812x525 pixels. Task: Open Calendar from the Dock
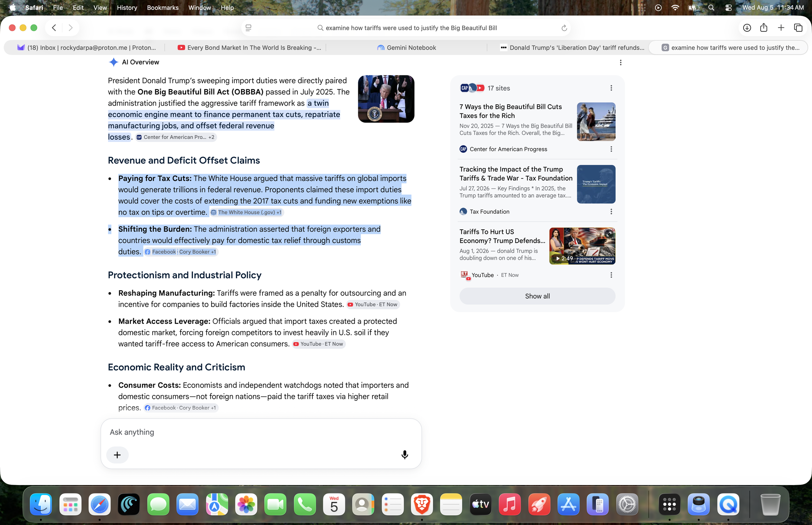(x=334, y=504)
